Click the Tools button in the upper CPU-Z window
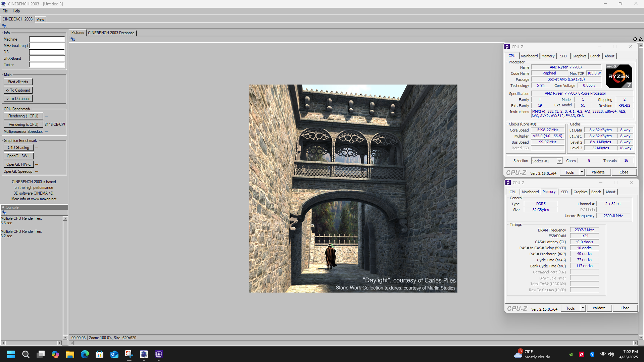This screenshot has width=644, height=362. click(569, 172)
